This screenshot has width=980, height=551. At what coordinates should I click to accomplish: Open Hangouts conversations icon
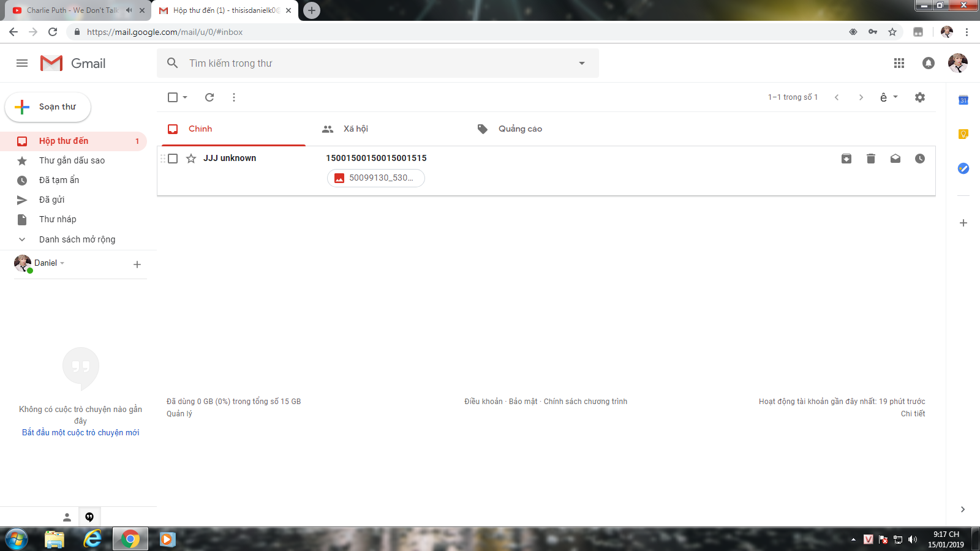(x=89, y=517)
